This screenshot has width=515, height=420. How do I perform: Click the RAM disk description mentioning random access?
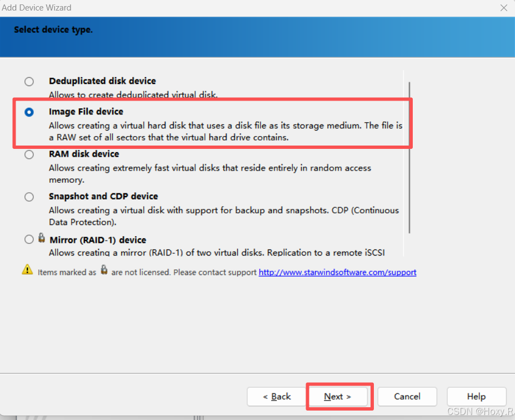coord(210,174)
